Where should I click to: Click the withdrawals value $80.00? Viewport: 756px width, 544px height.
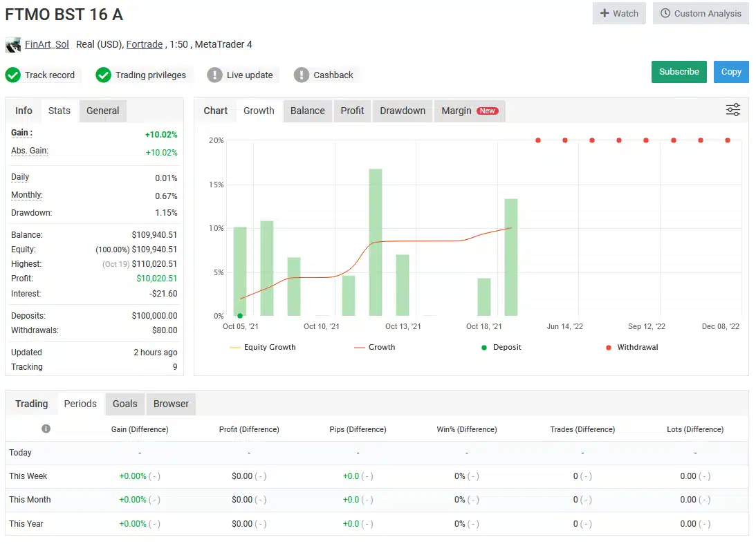tap(165, 330)
